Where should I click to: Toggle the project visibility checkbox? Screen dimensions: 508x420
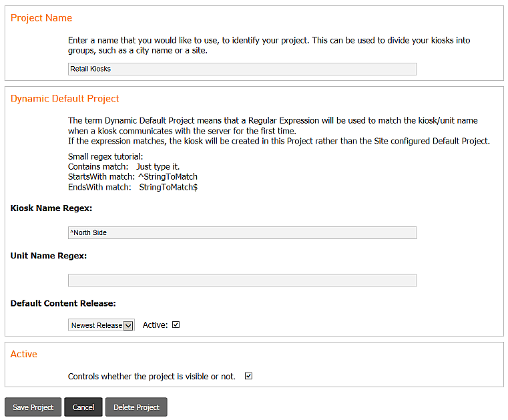(x=248, y=376)
